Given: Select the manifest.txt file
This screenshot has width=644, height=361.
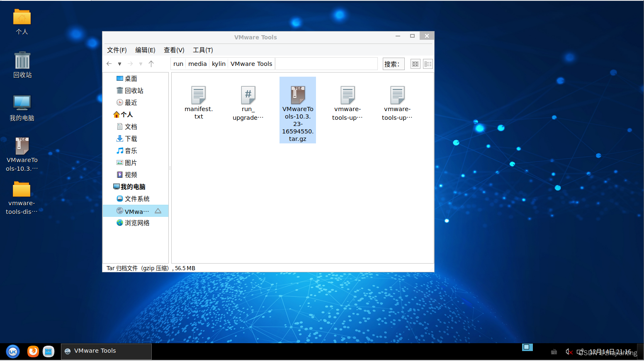Looking at the screenshot, I should [199, 103].
